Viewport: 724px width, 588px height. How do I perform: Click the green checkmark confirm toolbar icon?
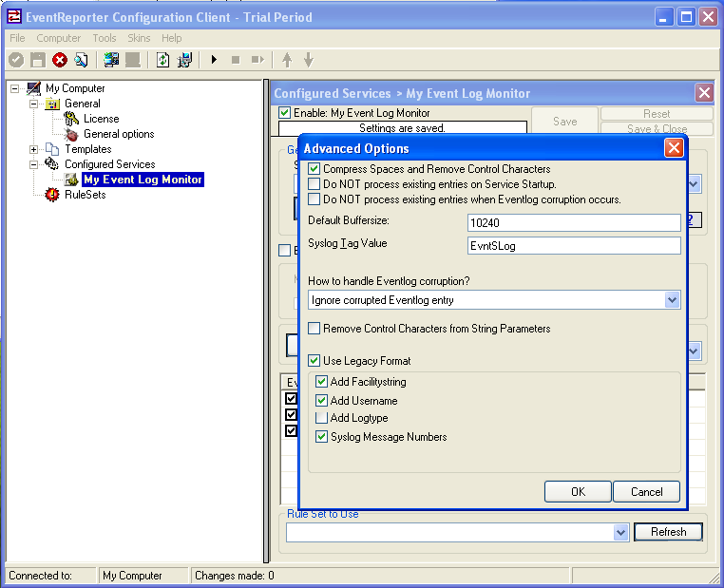[16, 60]
